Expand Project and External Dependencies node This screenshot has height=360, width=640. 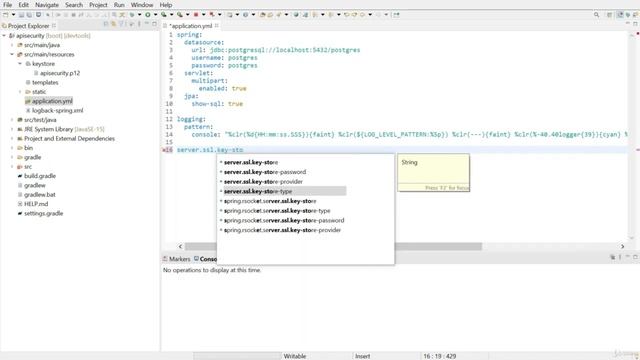click(x=12, y=139)
